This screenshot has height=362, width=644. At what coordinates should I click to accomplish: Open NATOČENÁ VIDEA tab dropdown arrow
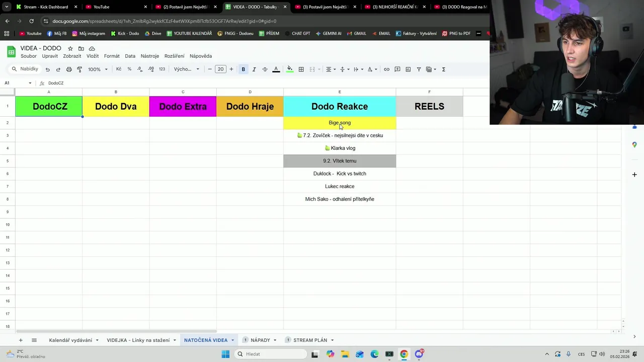(x=232, y=340)
